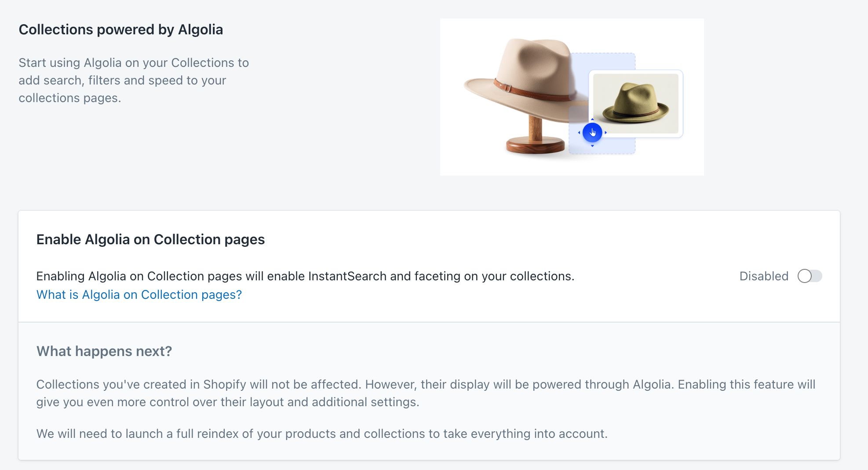This screenshot has width=868, height=470.
Task: Click the upward arrow above the hand icon
Action: 592,119
